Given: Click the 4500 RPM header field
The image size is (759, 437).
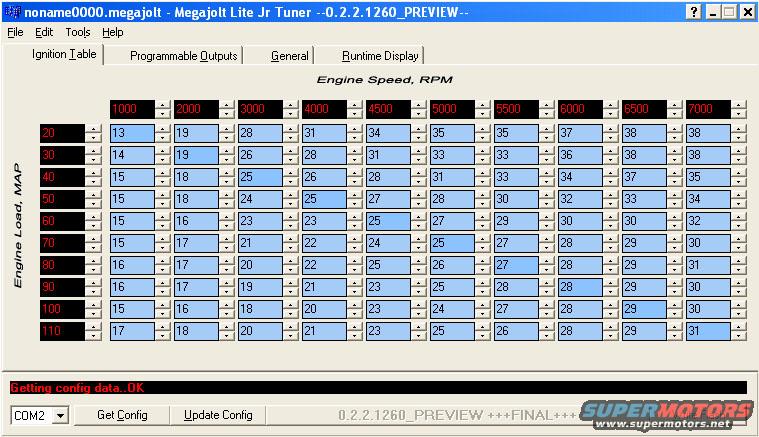Looking at the screenshot, I should point(386,110).
